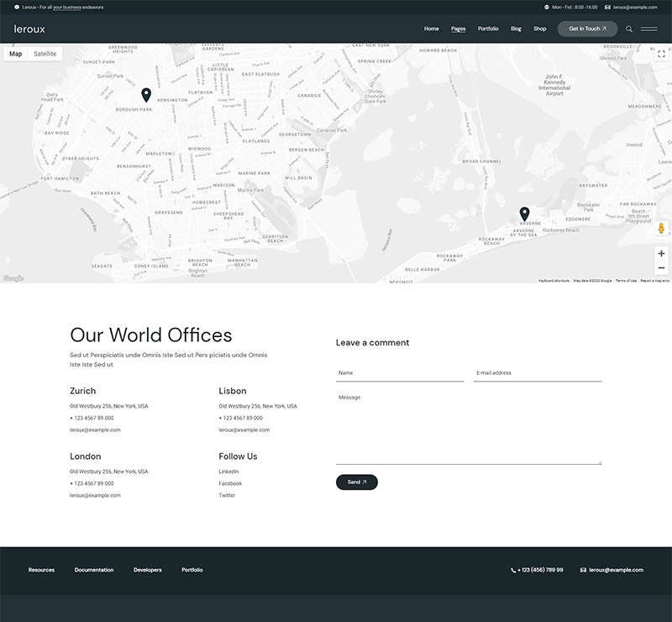Open the Portfolio navigation menu
Viewport: 672px width, 622px height.
click(x=488, y=29)
